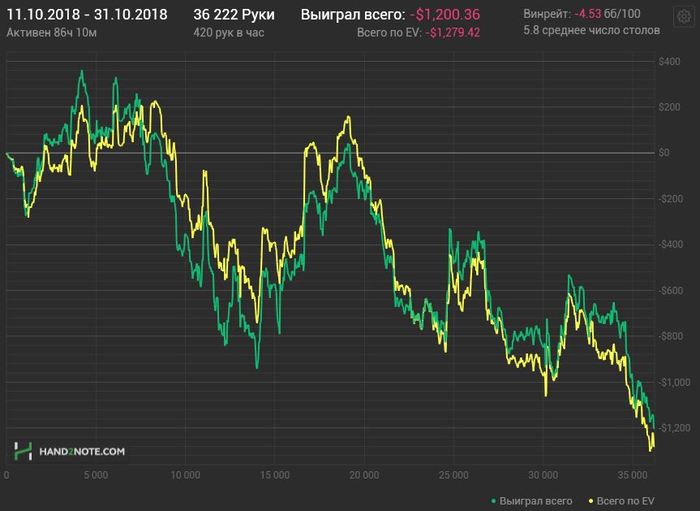Click the -$1,000 y-axis label

[674, 382]
